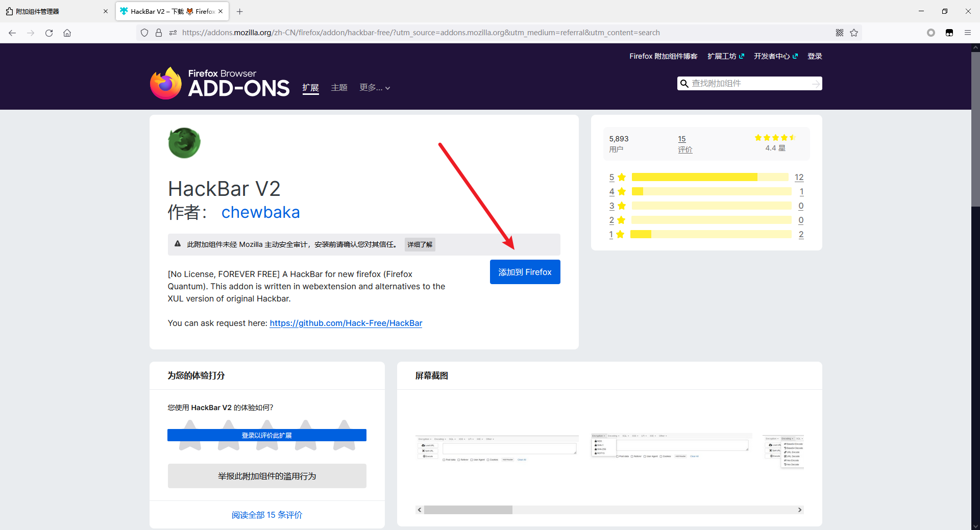
Task: Click the forward navigation arrow
Action: point(31,33)
